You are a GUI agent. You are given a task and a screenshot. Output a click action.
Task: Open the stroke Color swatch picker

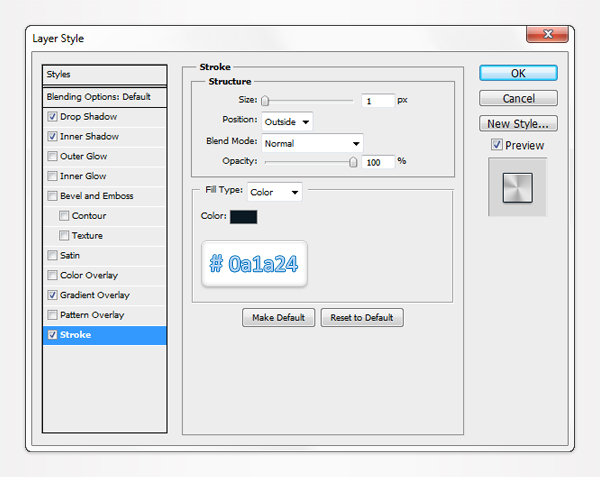click(x=243, y=217)
